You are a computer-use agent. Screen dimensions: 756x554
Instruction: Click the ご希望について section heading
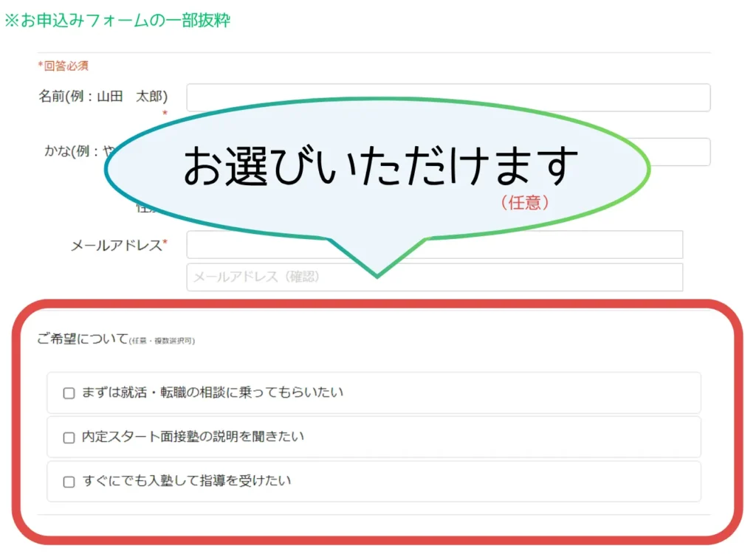[x=82, y=339]
